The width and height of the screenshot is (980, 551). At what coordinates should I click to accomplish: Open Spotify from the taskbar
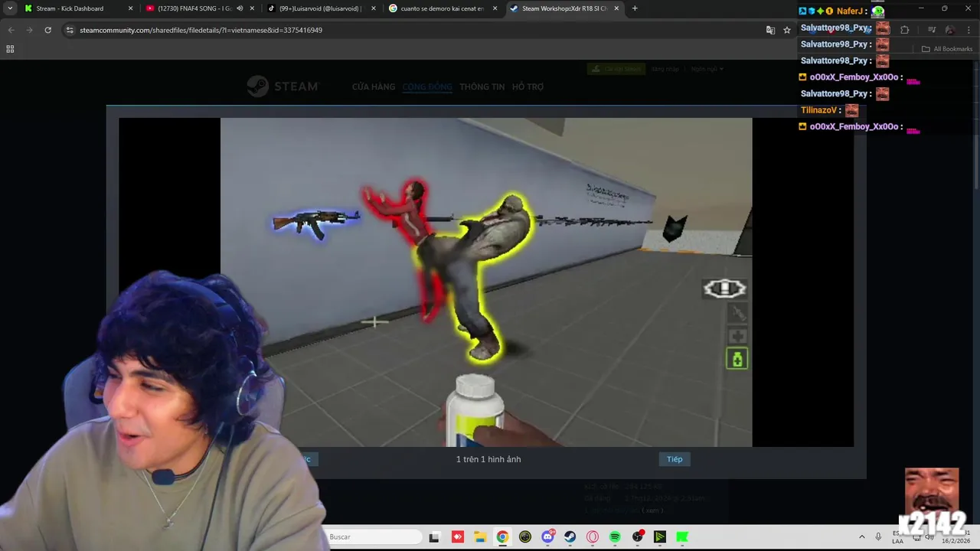click(615, 537)
